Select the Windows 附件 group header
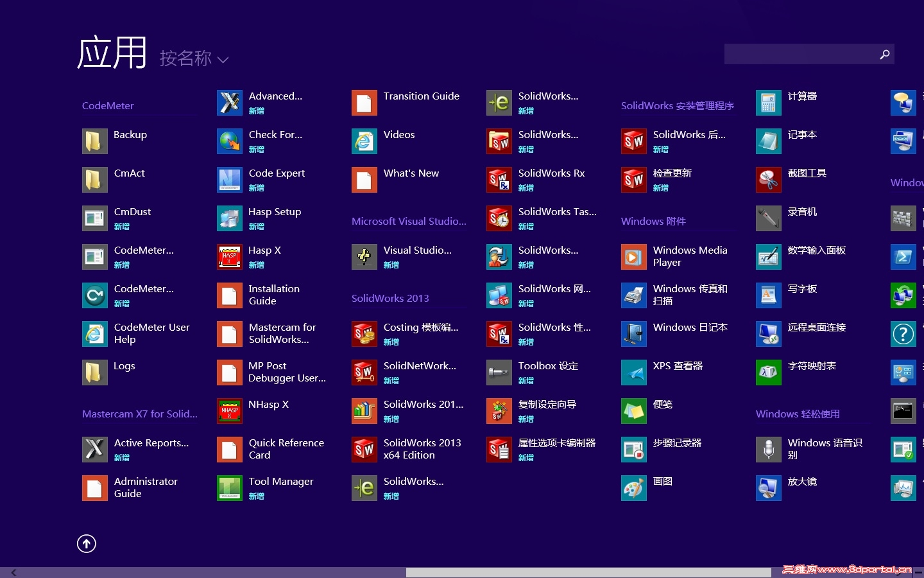924x578 pixels. (653, 221)
